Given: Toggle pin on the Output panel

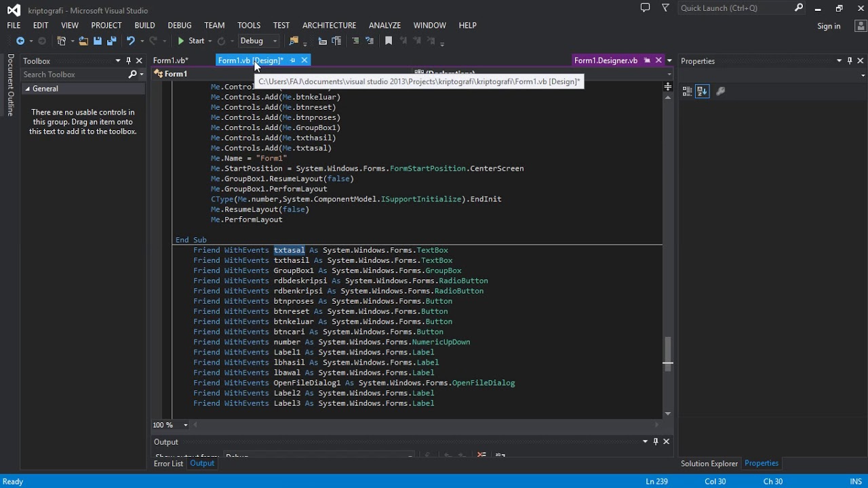Looking at the screenshot, I should click(656, 442).
